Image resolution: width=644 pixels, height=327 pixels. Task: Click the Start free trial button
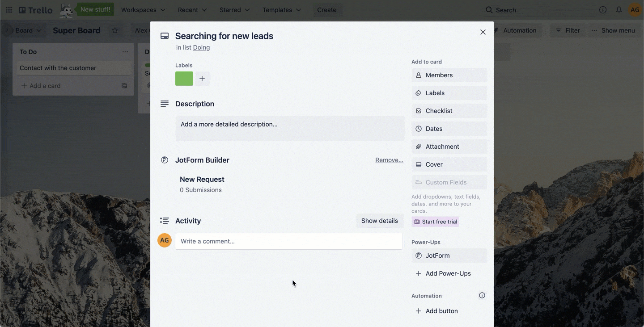pos(435,222)
